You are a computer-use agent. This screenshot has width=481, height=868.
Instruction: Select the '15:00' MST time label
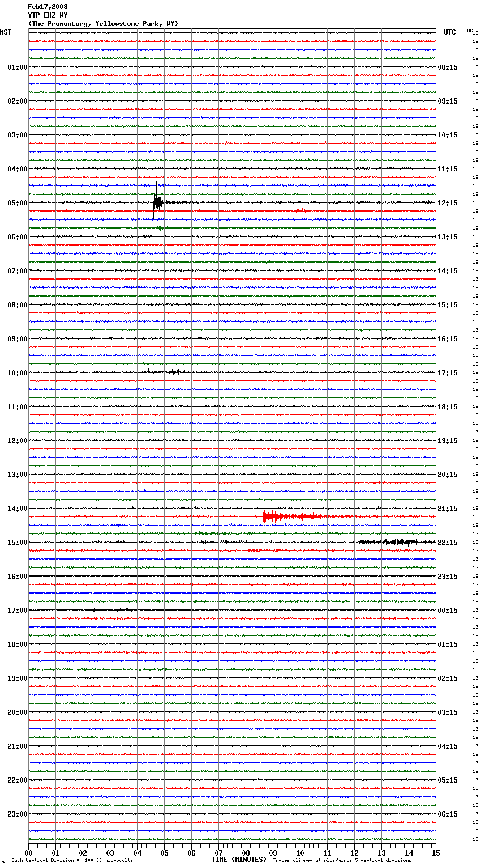tap(18, 543)
